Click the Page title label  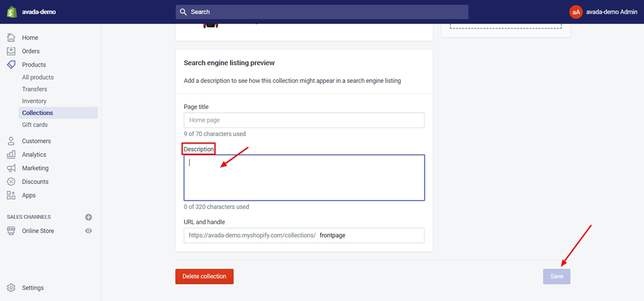tap(196, 107)
